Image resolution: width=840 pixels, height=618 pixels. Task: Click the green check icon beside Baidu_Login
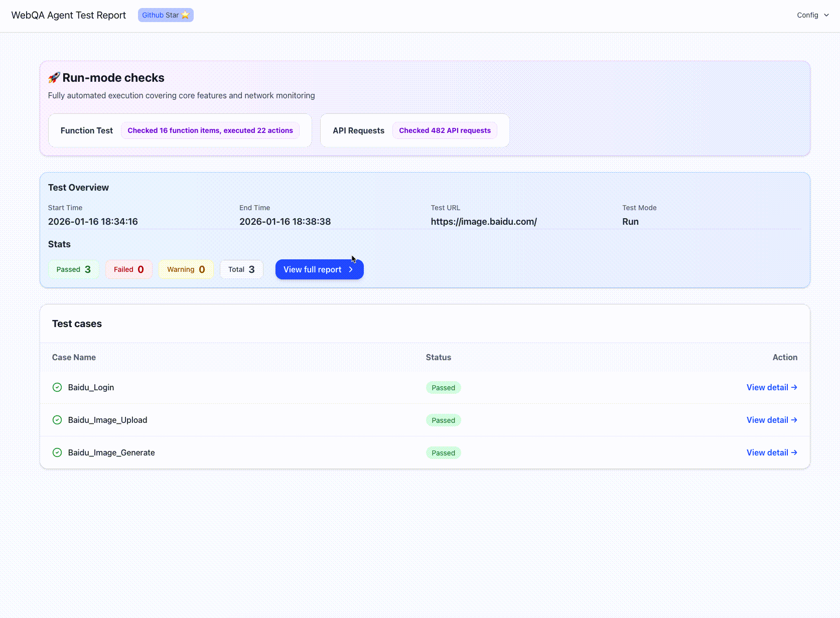point(57,387)
